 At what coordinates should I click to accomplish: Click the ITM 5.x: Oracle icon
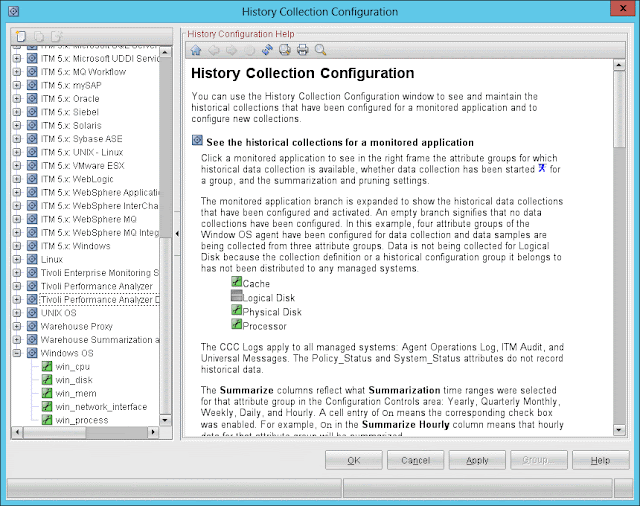click(x=32, y=98)
